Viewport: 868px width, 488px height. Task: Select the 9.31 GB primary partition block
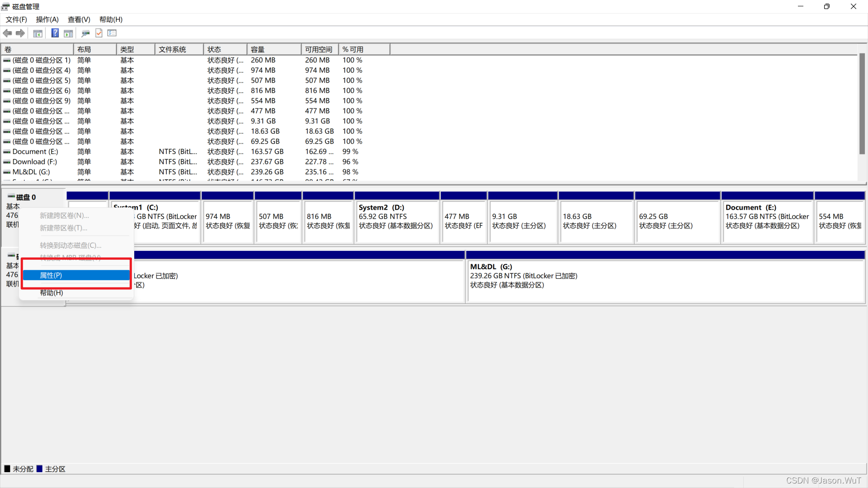[523, 218]
